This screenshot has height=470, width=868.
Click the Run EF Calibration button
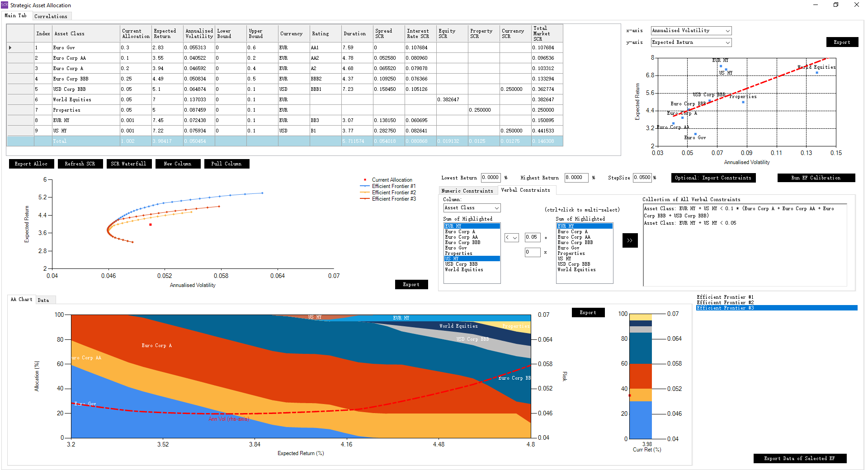pyautogui.click(x=816, y=178)
